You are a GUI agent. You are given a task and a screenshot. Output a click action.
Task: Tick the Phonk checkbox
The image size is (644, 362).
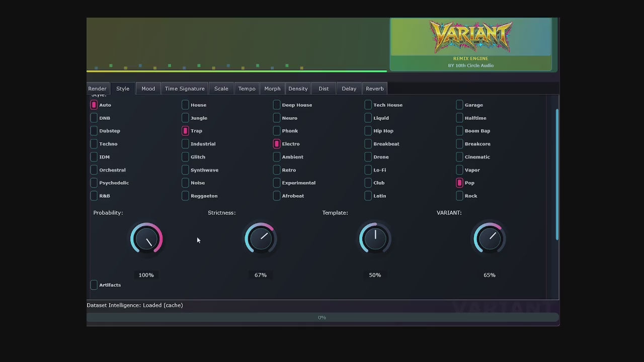[277, 131]
